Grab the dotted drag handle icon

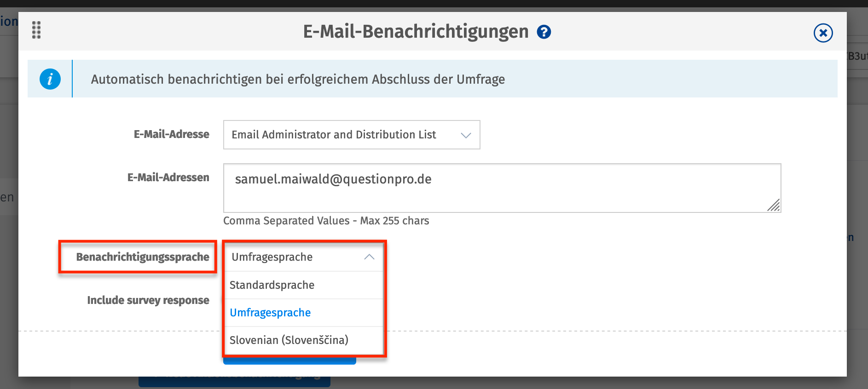(36, 30)
